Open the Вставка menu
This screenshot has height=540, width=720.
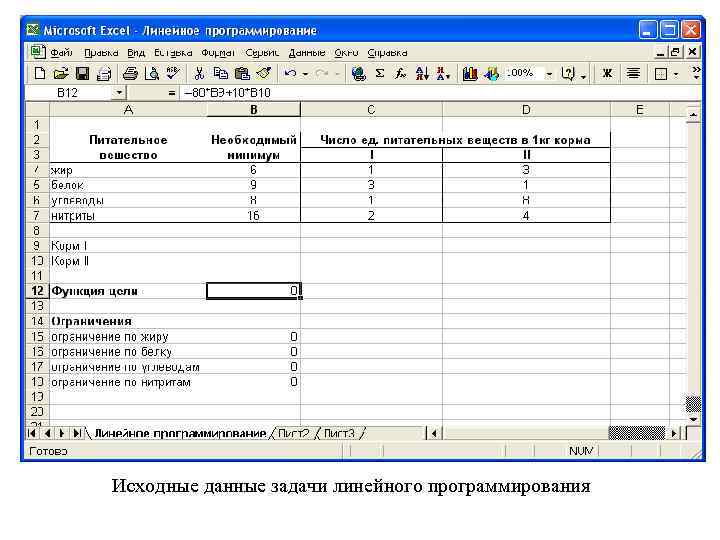coord(173,53)
